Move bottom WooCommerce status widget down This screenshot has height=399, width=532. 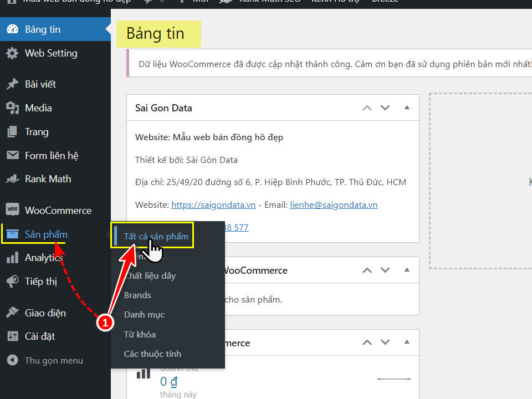(x=385, y=342)
